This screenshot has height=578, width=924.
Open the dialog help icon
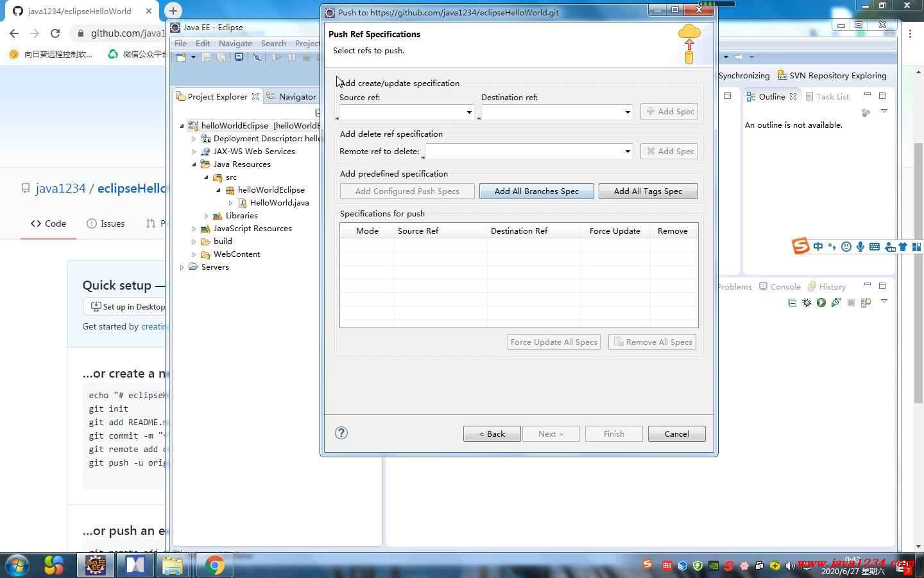coord(341,433)
